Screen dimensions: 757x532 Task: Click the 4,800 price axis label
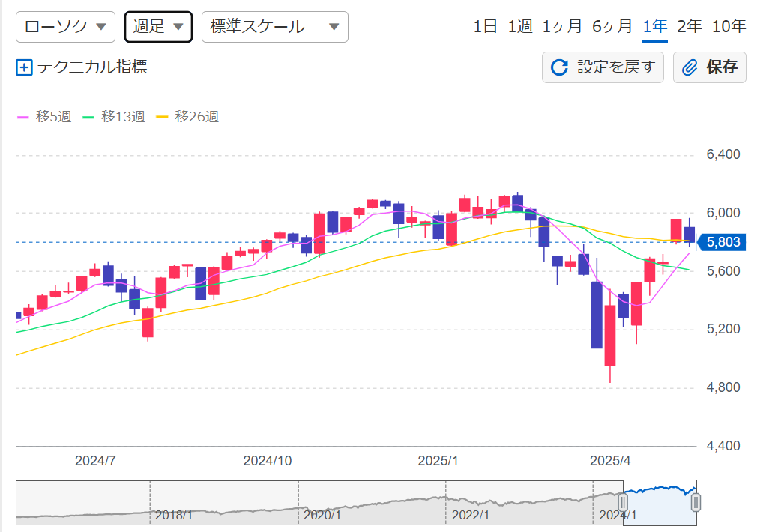[723, 387]
